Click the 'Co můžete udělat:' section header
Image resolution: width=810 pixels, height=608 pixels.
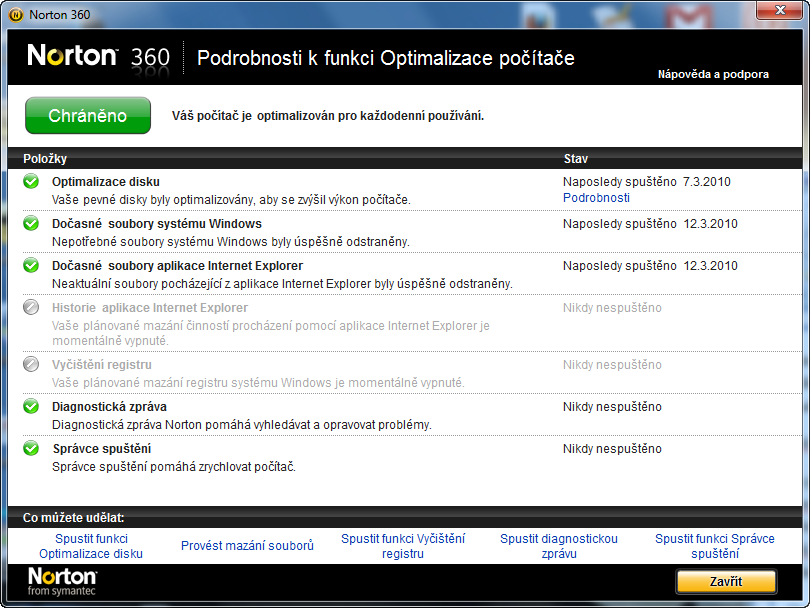tap(74, 518)
